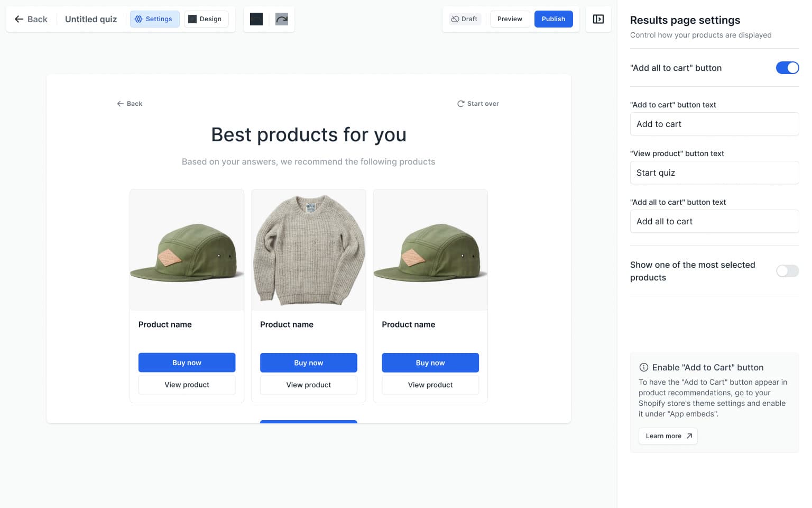Click the recommendation subtitle text
This screenshot has height=508, width=812.
tap(309, 161)
